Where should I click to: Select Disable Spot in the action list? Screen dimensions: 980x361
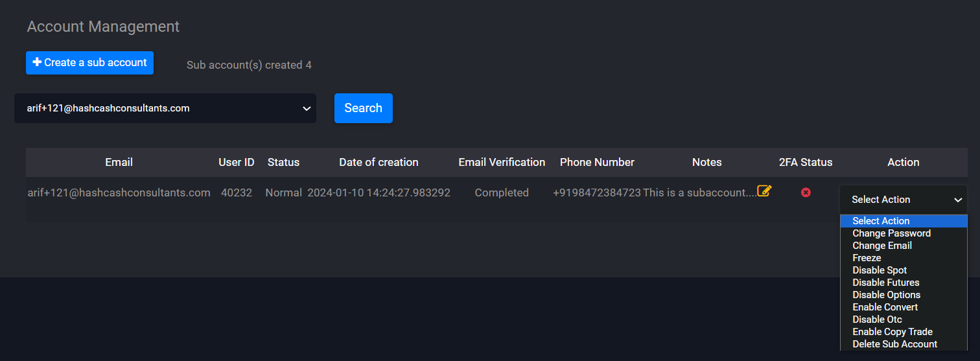pos(880,270)
